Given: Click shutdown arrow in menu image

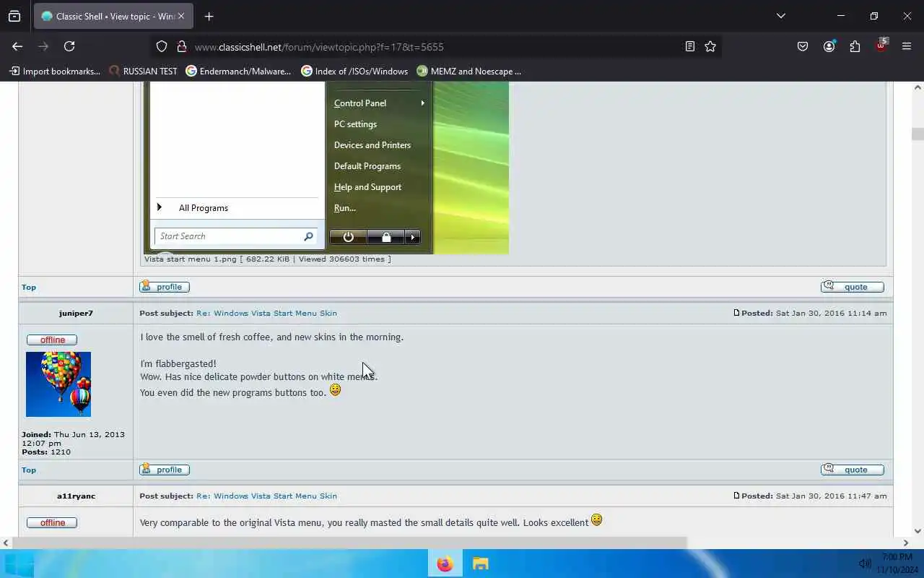Looking at the screenshot, I should pyautogui.click(x=412, y=237).
